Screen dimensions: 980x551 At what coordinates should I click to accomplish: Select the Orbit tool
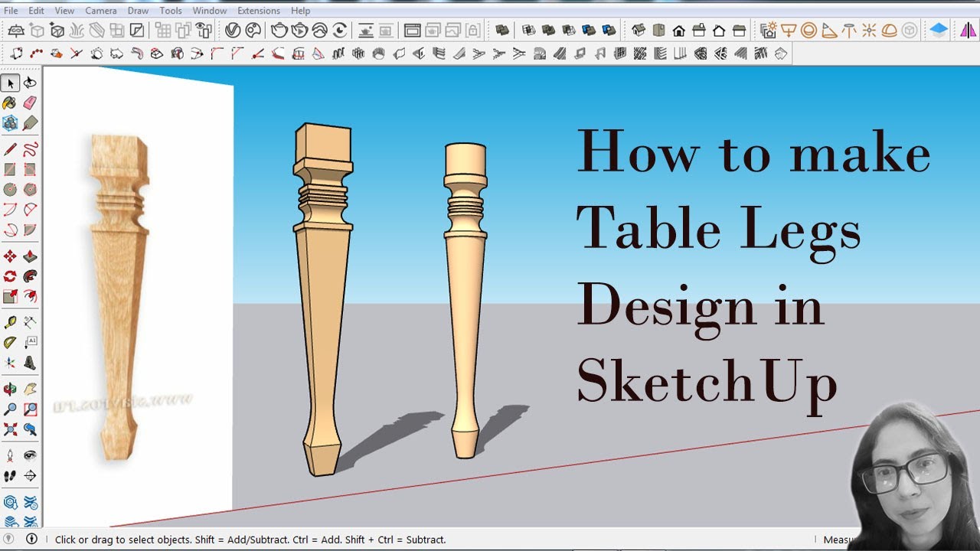pyautogui.click(x=11, y=390)
